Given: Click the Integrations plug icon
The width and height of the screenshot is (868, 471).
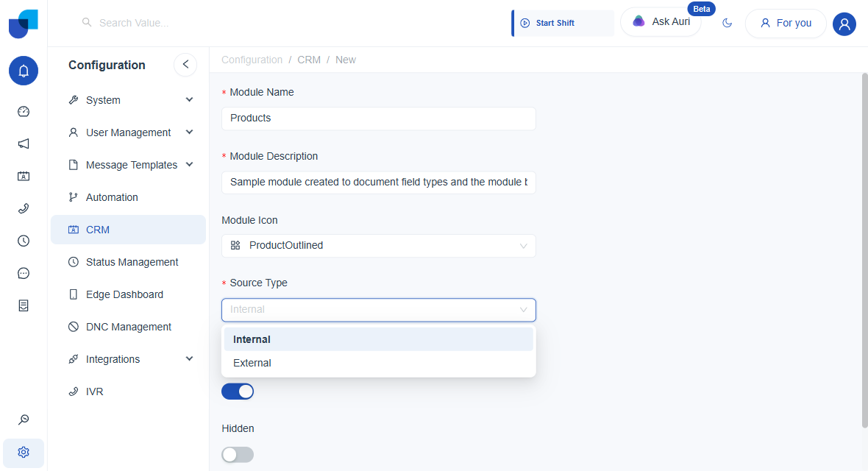Looking at the screenshot, I should 73,359.
